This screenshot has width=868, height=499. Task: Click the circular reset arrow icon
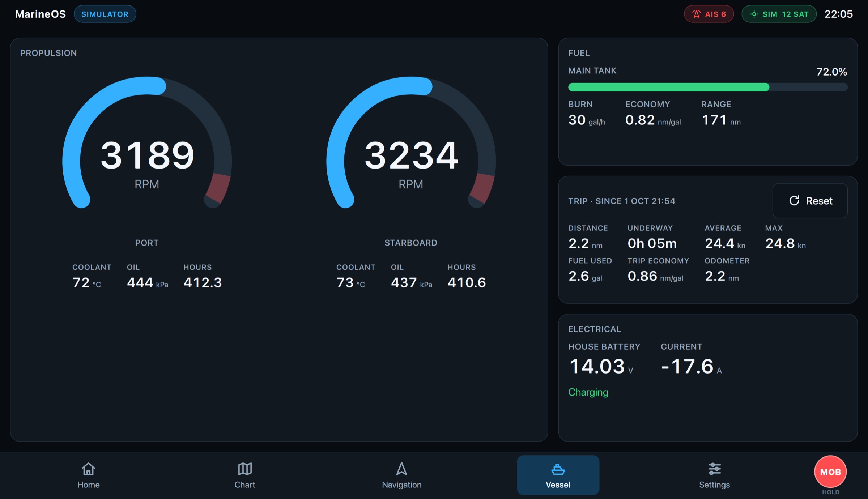(x=794, y=201)
